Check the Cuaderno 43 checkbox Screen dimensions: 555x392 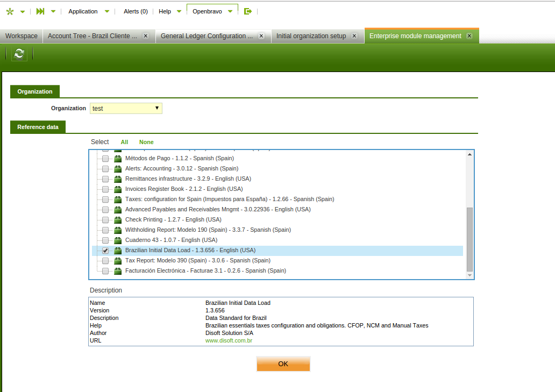pyautogui.click(x=105, y=240)
